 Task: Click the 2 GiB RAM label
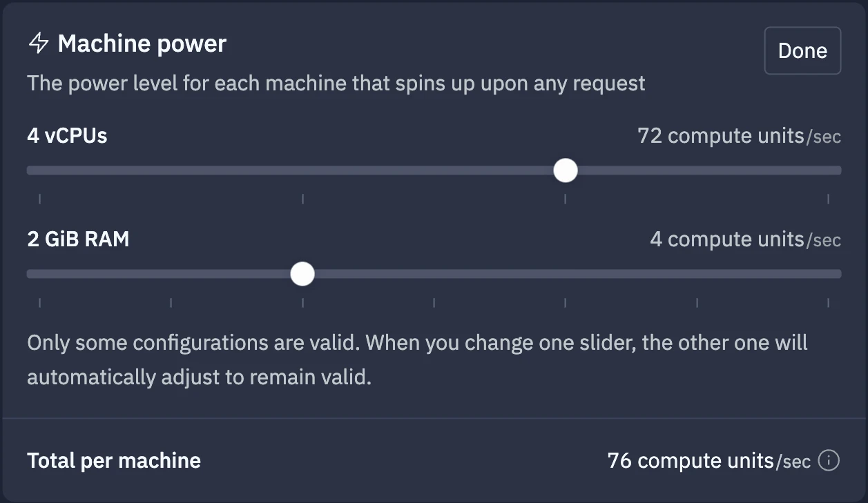(78, 239)
